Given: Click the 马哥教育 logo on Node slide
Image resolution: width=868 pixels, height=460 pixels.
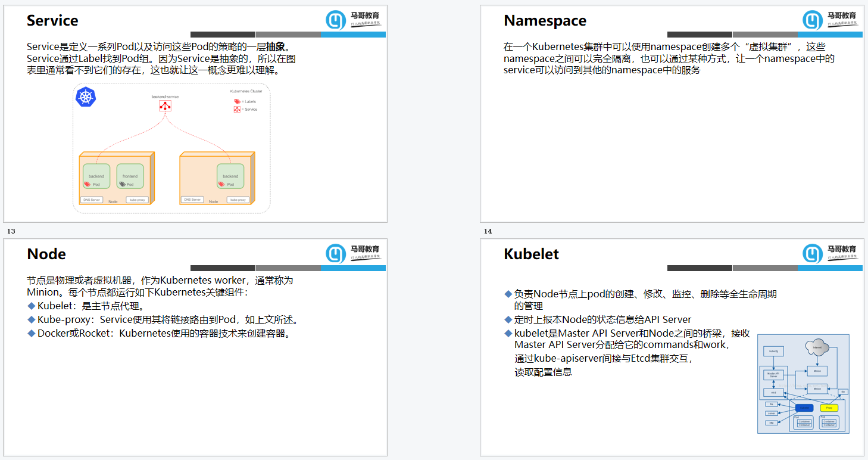Looking at the screenshot, I should 353,253.
